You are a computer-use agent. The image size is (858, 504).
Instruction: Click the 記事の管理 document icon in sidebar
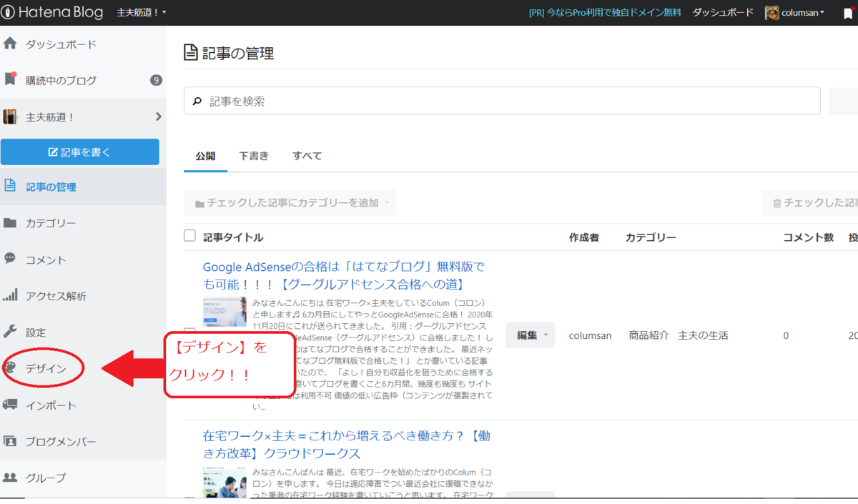[10, 186]
